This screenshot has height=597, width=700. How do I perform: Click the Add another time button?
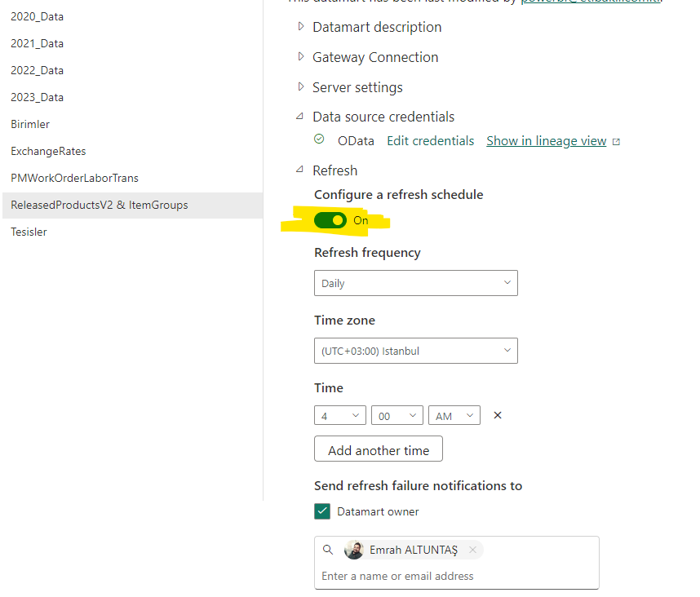(x=379, y=449)
